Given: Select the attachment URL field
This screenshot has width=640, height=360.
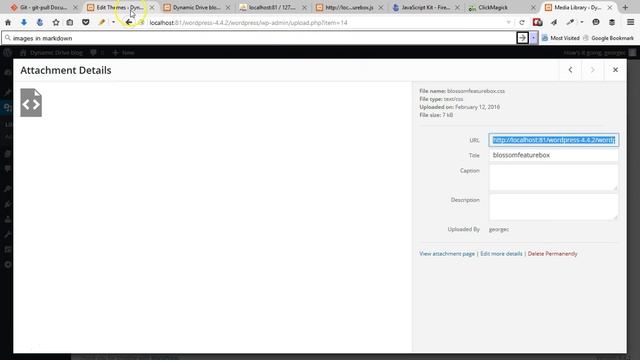Looking at the screenshot, I should pos(553,140).
